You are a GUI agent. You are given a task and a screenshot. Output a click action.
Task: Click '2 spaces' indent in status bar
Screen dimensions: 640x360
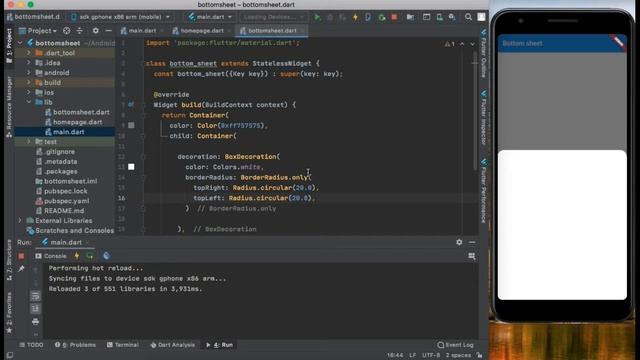[458, 355]
